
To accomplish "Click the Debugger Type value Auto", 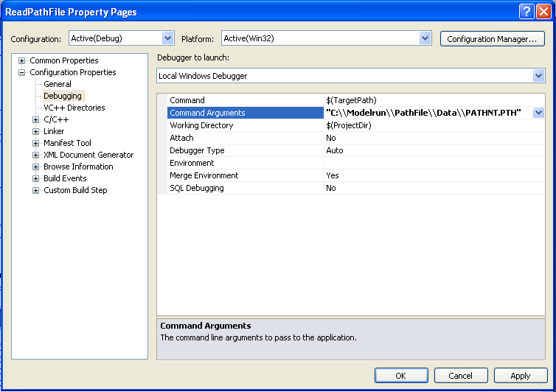I will [x=334, y=150].
